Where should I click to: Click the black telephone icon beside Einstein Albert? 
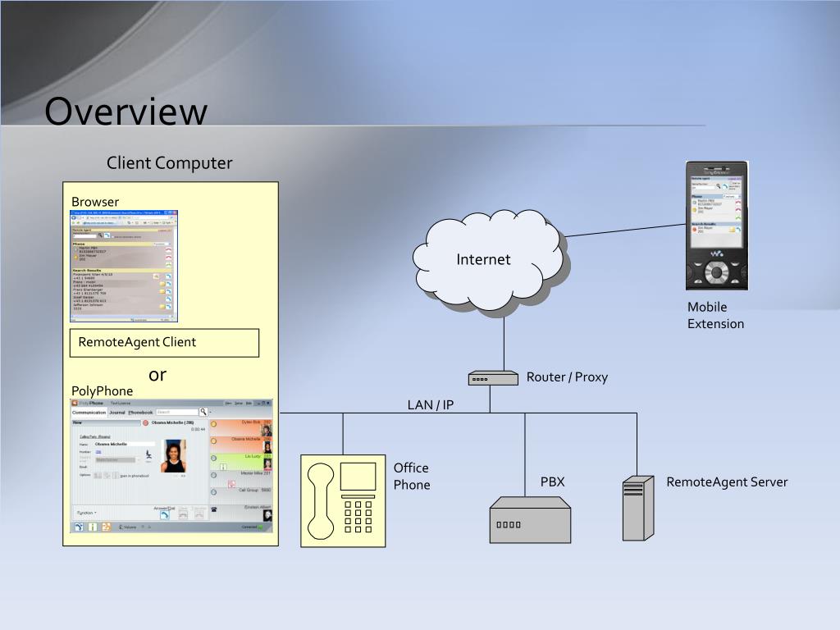[x=214, y=509]
